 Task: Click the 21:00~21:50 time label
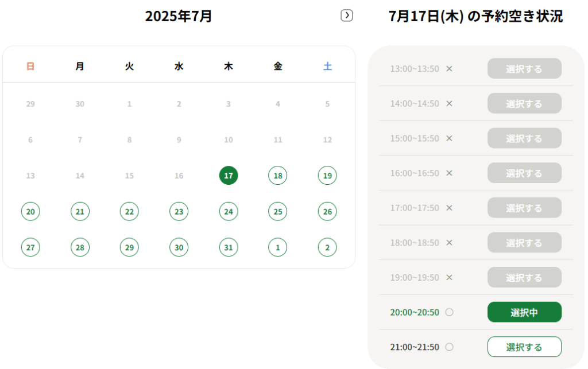pos(415,347)
